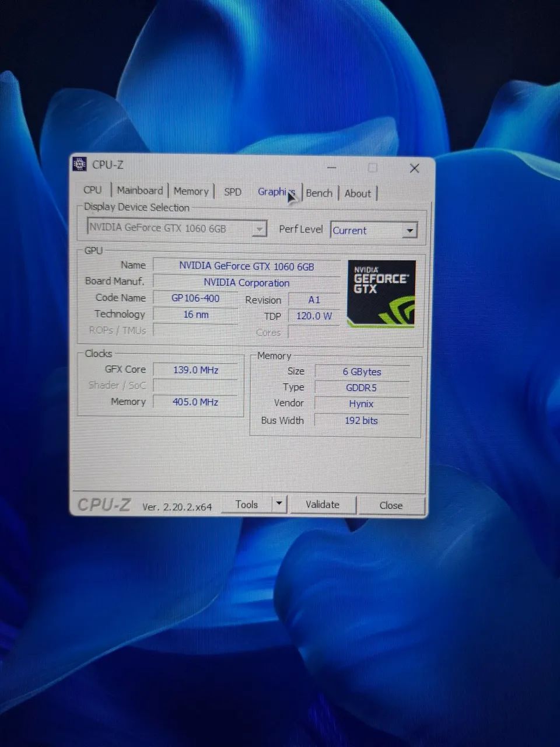Click the NVIDIA GeForce GTX logo image
The width and height of the screenshot is (560, 747).
[x=381, y=294]
